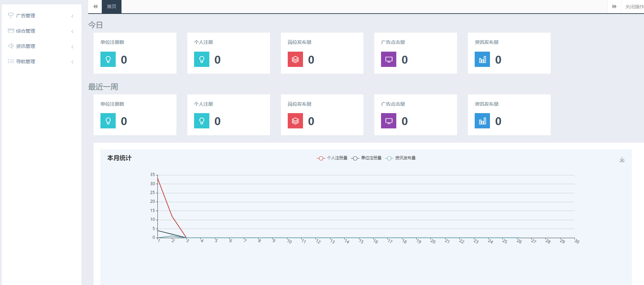The image size is (644, 285).
Task: Click today's 单位注册数 value 0
Action: pyautogui.click(x=124, y=60)
